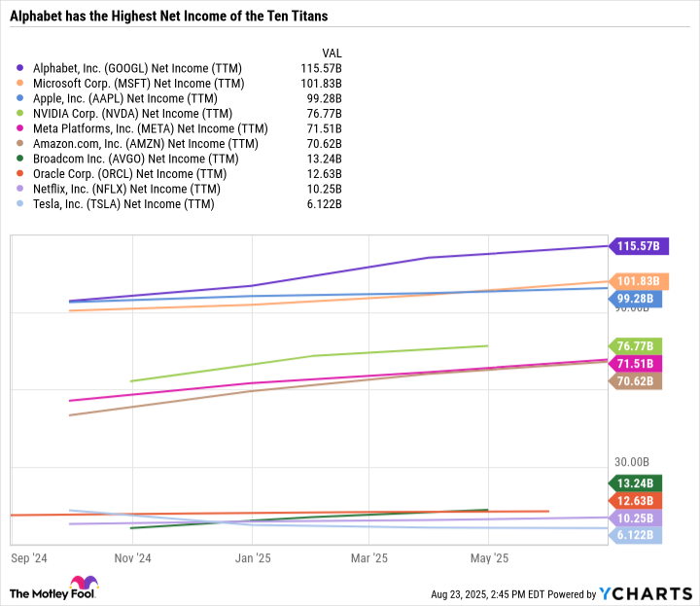Select the Broadcom Inc. (AVGO) legend label
The height and width of the screenshot is (606, 700).
(x=135, y=159)
